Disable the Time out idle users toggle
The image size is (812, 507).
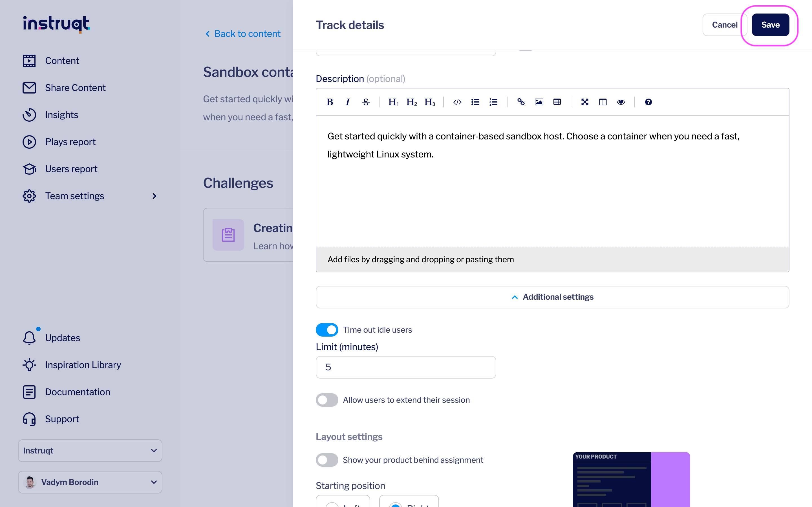pos(327,330)
